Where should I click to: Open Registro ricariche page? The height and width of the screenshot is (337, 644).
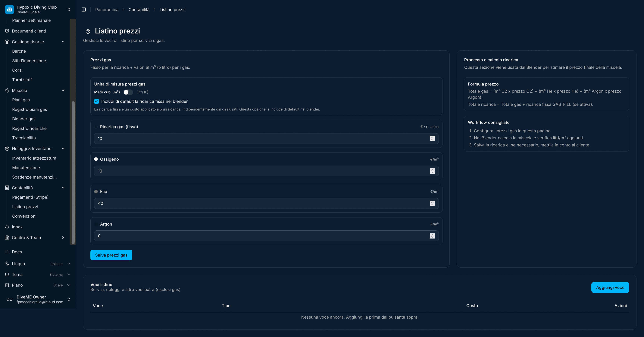[x=29, y=128]
